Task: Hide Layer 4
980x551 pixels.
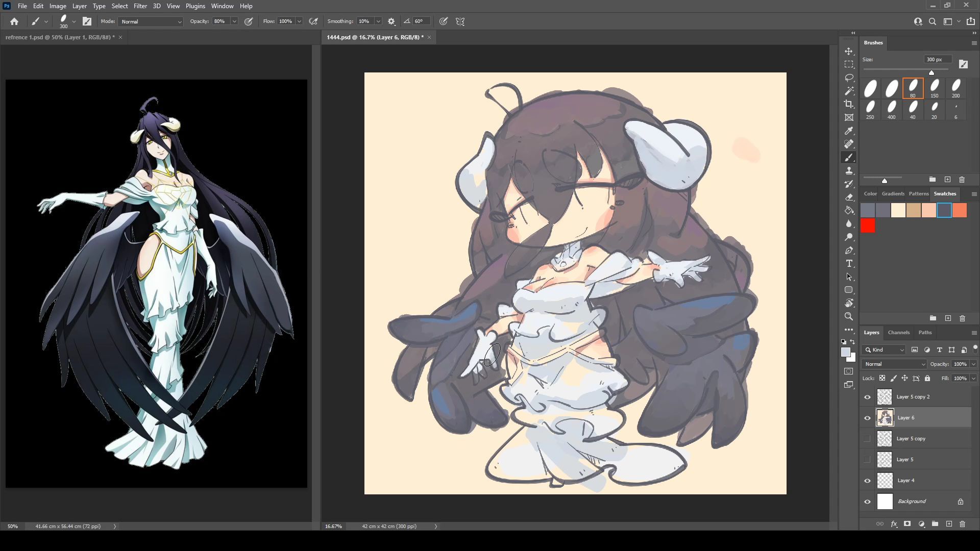Action: click(867, 481)
